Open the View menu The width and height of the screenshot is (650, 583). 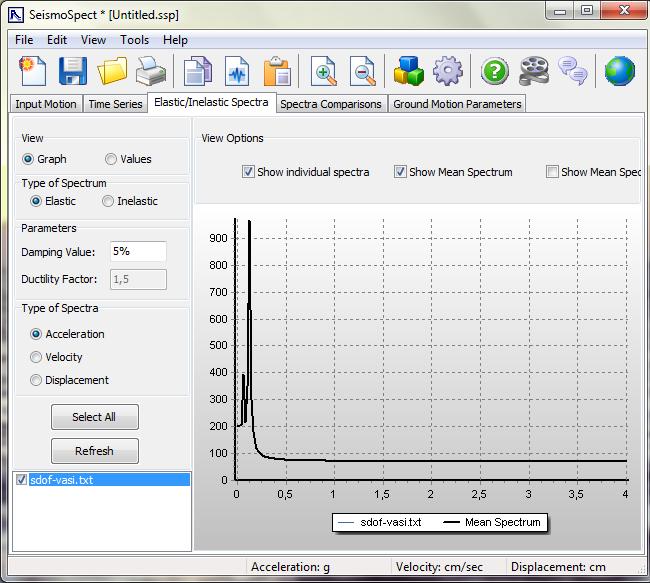[93, 40]
